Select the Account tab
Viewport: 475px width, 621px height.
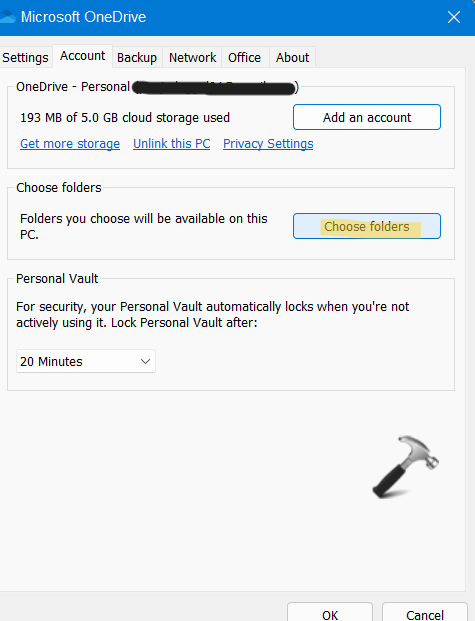click(x=82, y=56)
